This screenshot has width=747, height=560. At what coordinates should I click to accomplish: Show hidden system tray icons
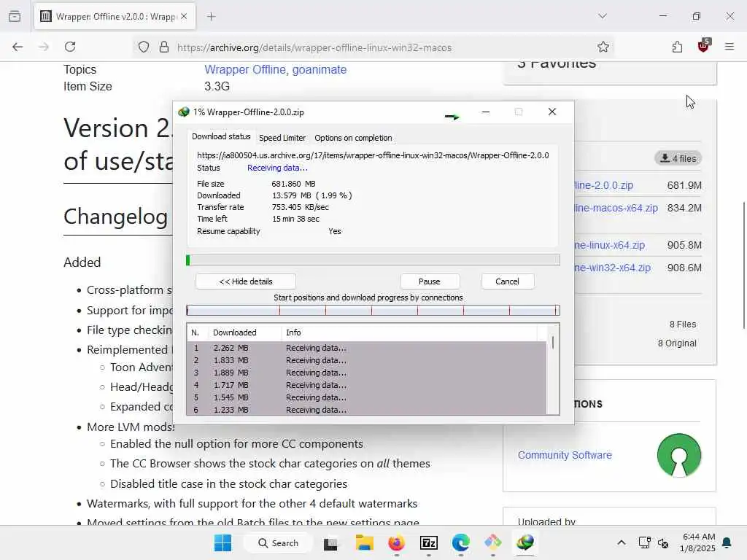click(622, 542)
